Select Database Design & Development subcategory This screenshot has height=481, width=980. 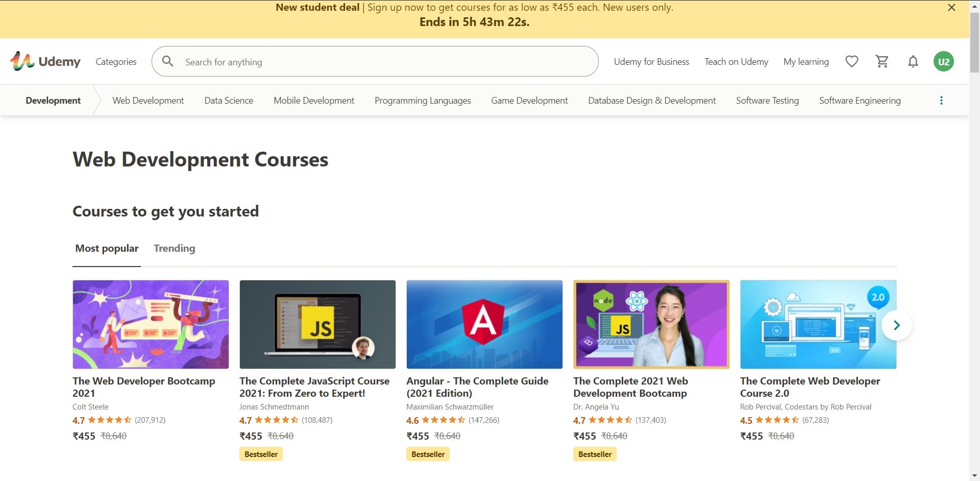(652, 101)
